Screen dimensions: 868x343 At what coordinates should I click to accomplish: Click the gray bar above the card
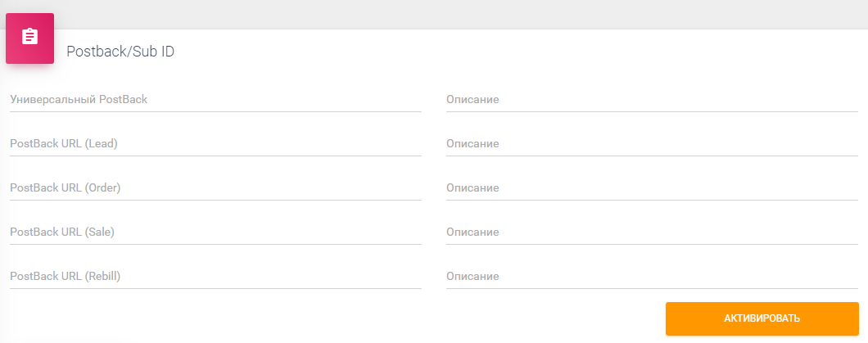434,13
